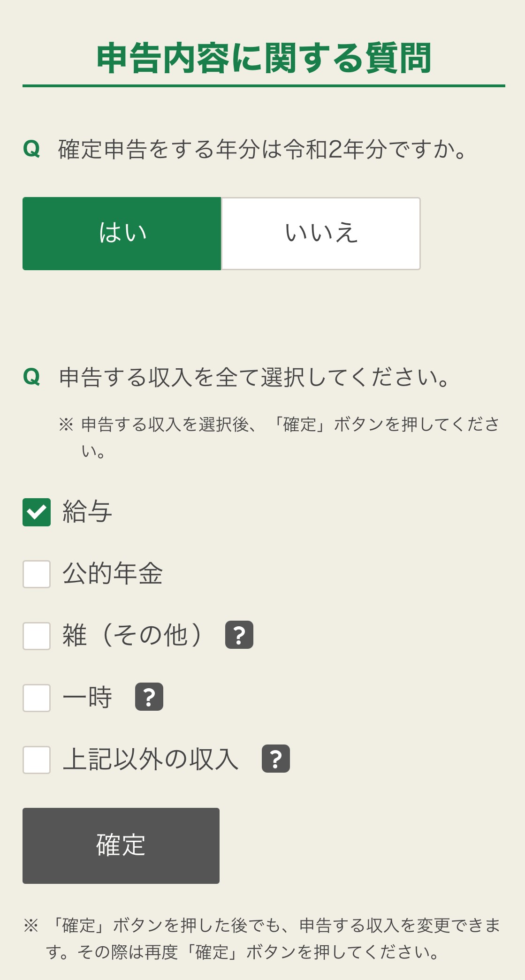The image size is (525, 980).
Task: Click the 上記以外の収入 label text
Action: [151, 759]
